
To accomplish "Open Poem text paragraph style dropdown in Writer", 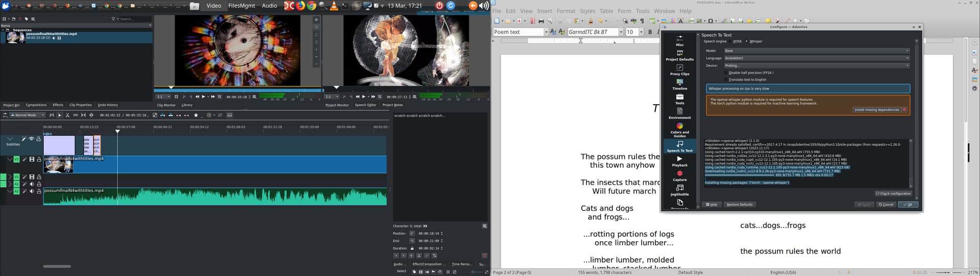I will click(546, 32).
